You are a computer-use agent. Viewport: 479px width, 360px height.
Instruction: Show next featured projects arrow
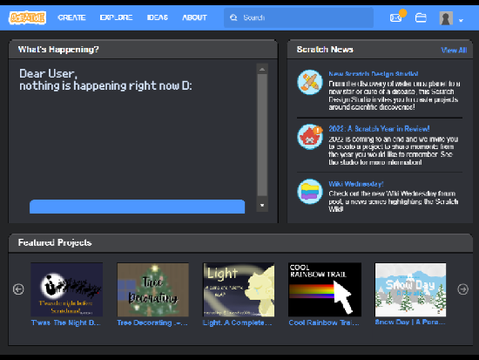tap(463, 289)
